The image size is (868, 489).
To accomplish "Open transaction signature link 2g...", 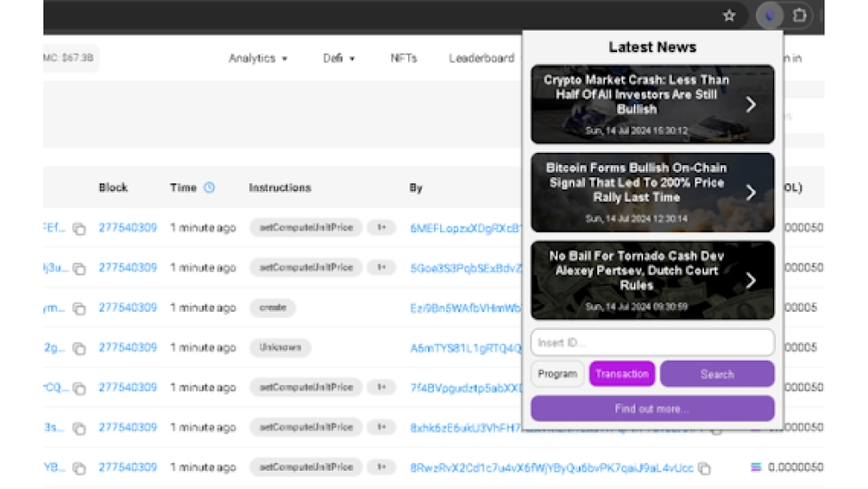I will tap(54, 347).
